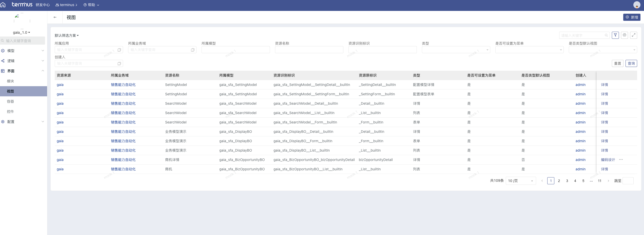The height and width of the screenshot is (235, 644).
Task: Toggle the filter funnel icon
Action: tap(615, 35)
